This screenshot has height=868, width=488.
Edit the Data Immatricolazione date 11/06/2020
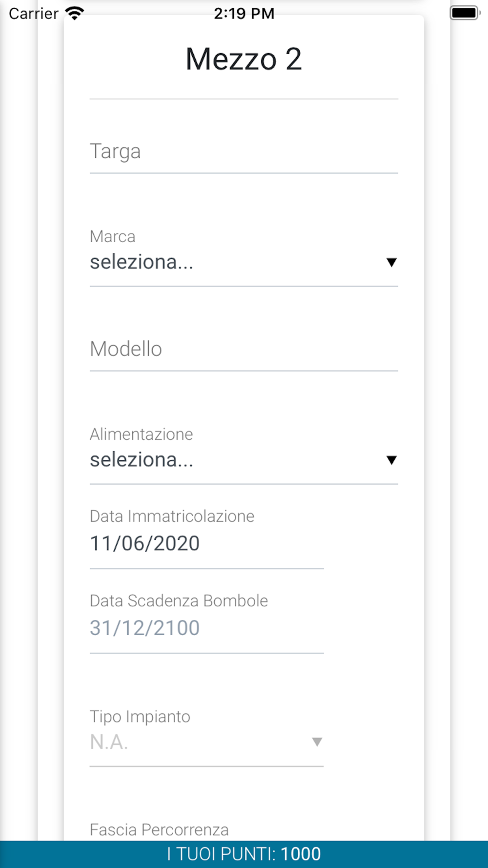point(206,544)
